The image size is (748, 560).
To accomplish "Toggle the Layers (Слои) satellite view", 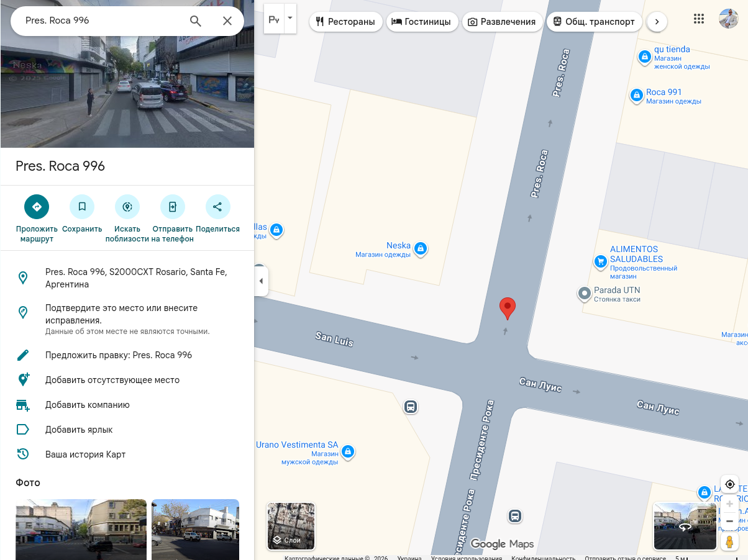I will click(x=291, y=526).
